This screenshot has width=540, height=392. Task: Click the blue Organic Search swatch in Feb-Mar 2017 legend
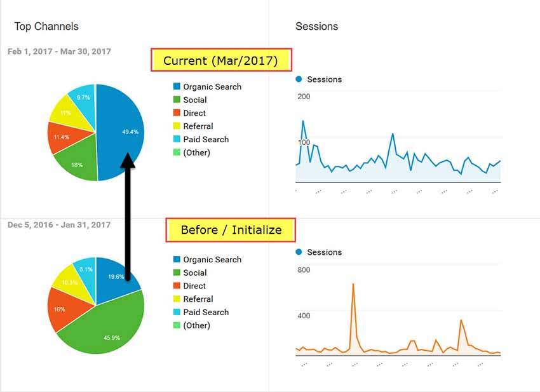[x=177, y=86]
